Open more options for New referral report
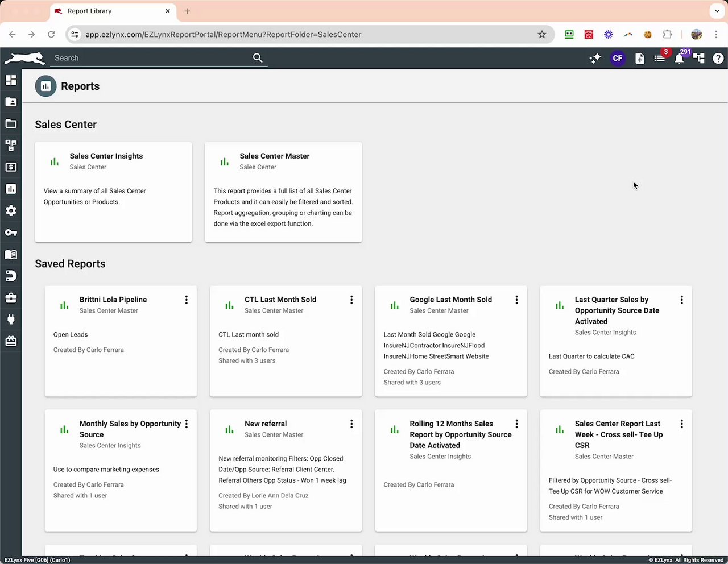 pyautogui.click(x=351, y=424)
